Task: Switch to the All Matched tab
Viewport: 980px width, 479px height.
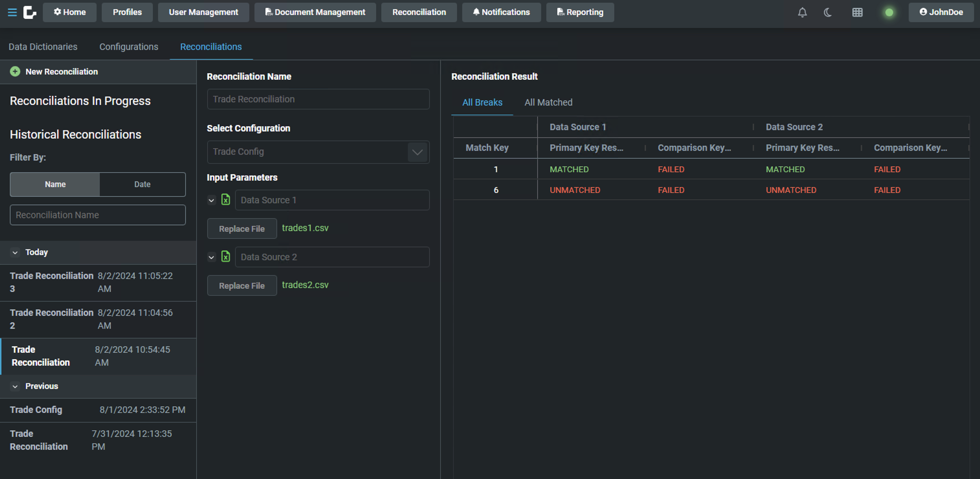Action: click(548, 102)
